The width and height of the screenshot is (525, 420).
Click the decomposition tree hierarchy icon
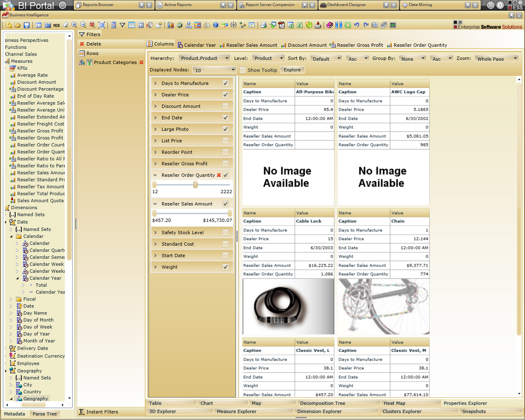189,25
